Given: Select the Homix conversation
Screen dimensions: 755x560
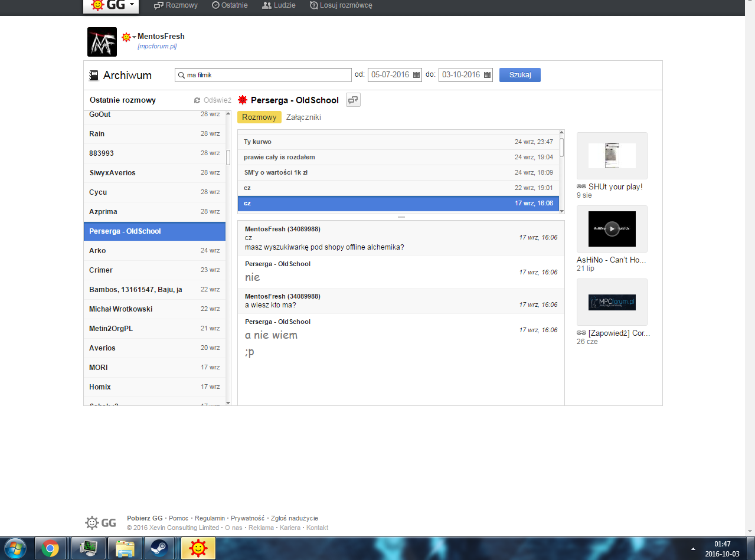Looking at the screenshot, I should coord(154,387).
